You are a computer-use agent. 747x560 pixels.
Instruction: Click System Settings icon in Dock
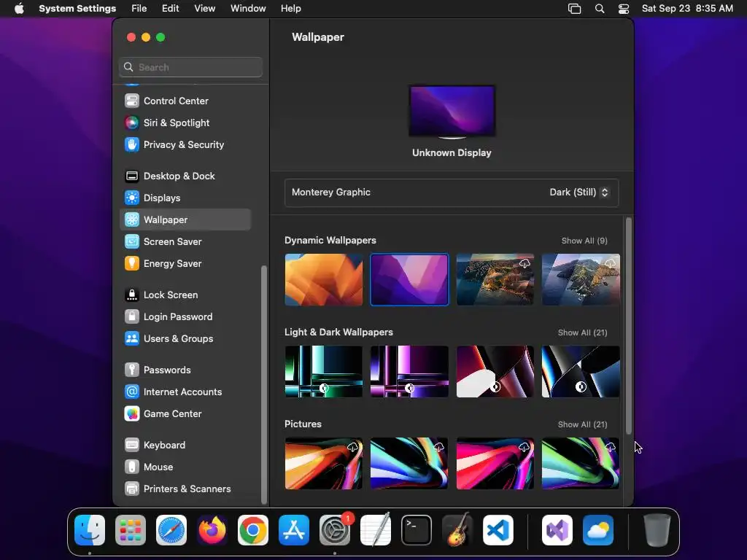[335, 530]
